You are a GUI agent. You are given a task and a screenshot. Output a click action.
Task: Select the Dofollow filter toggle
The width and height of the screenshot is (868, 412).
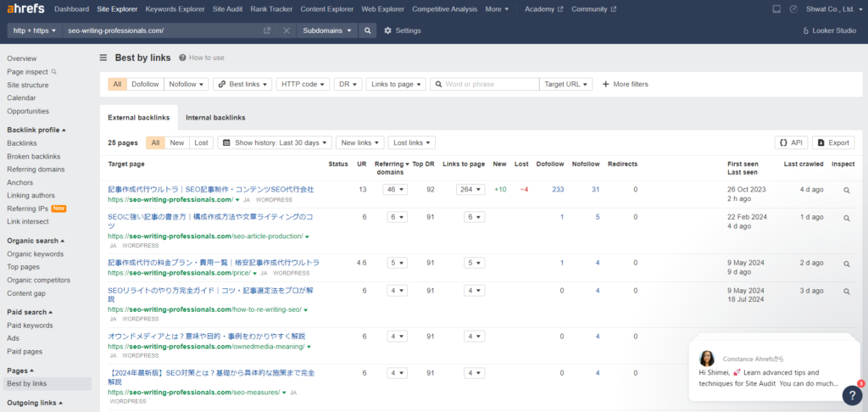[x=145, y=84]
